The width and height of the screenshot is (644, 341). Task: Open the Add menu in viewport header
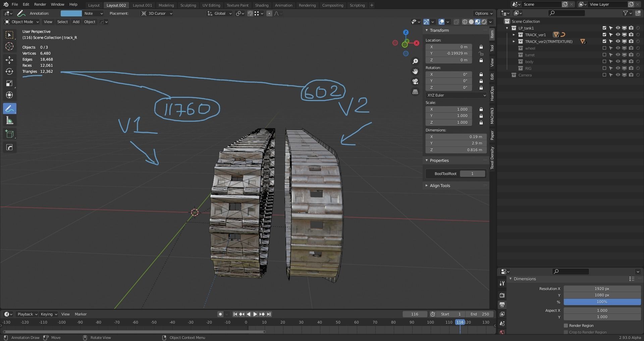[76, 22]
